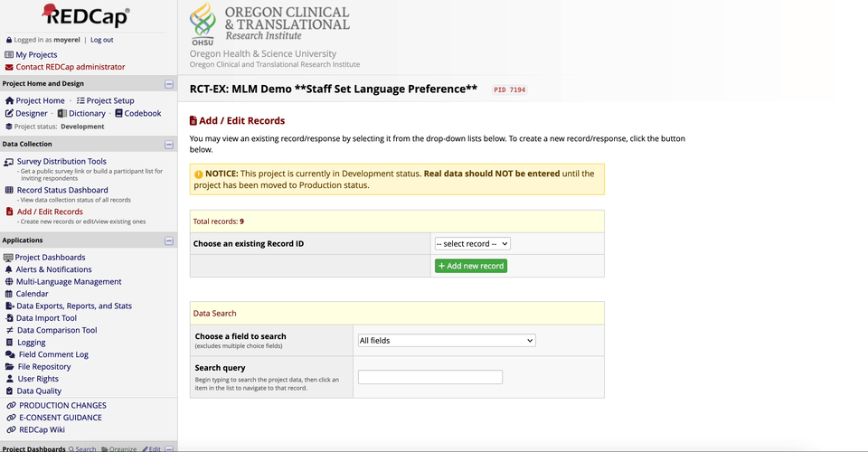Click the Log out link
868x452 pixels.
coord(102,40)
